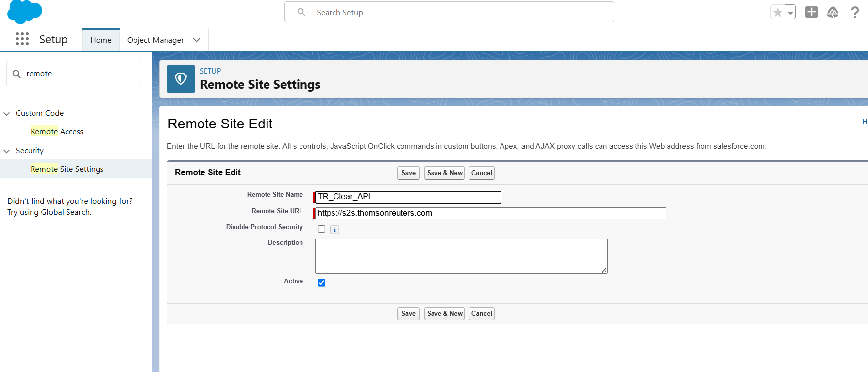The image size is (868, 372).
Task: Click the bottom Save button
Action: point(408,313)
